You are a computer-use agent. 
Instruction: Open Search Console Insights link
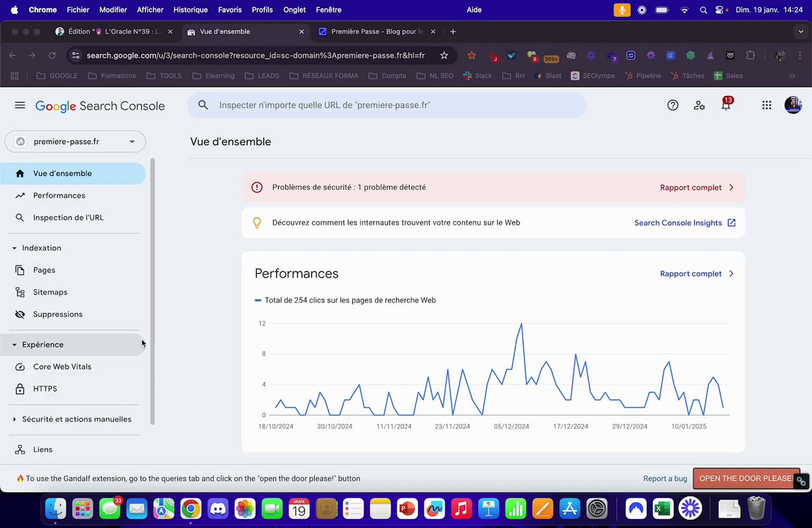685,223
